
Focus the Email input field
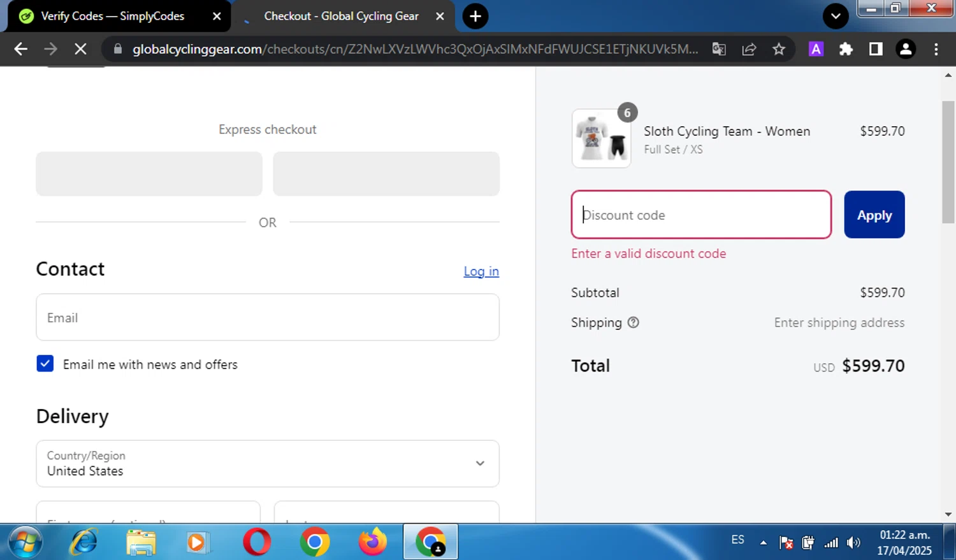[268, 317]
